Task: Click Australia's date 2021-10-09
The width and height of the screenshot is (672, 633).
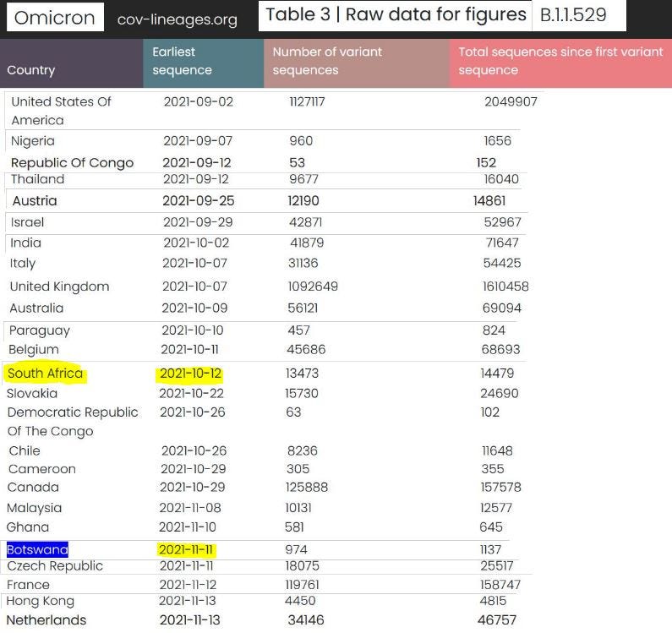Action: click(x=194, y=308)
